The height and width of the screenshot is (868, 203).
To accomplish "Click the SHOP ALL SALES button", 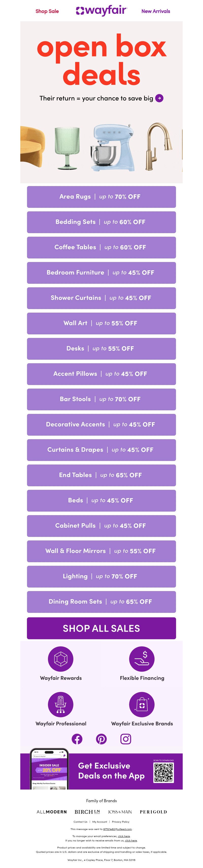I will (x=101, y=628).
